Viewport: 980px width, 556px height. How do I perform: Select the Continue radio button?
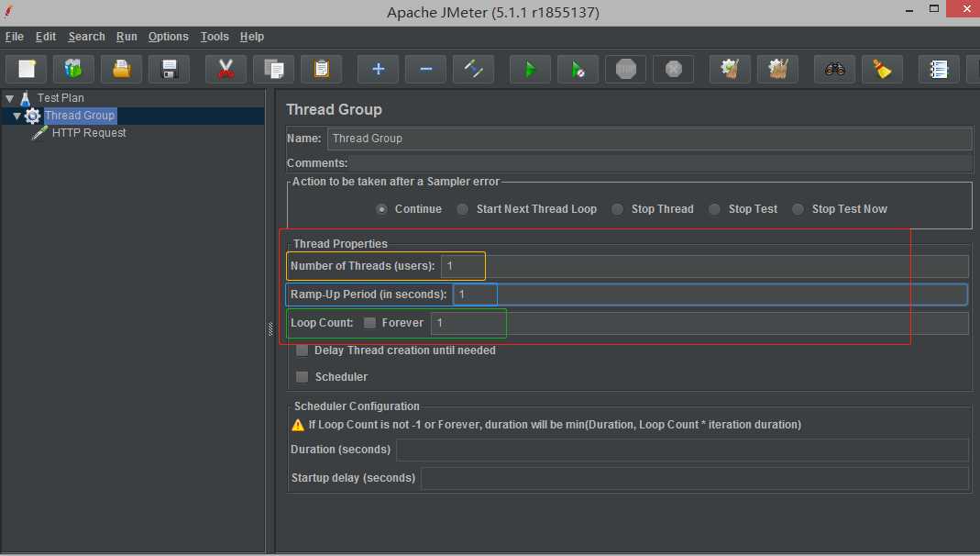tap(381, 209)
